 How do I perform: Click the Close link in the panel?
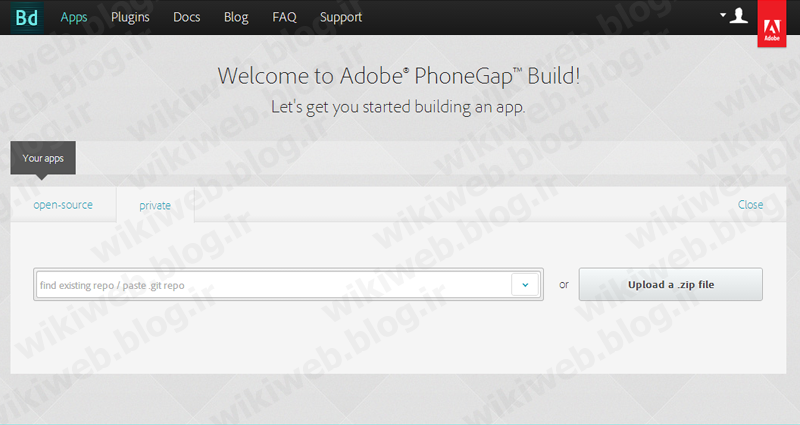tap(750, 205)
